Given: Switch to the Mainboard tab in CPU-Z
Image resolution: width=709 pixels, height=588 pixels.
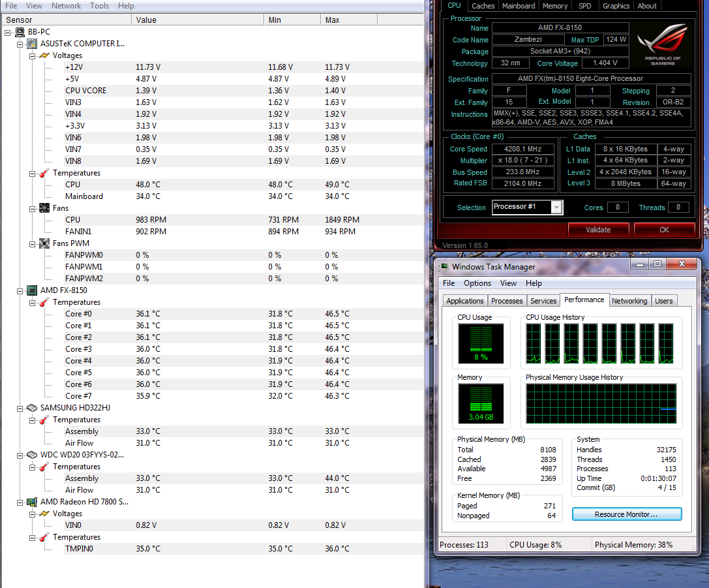Looking at the screenshot, I should [519, 6].
